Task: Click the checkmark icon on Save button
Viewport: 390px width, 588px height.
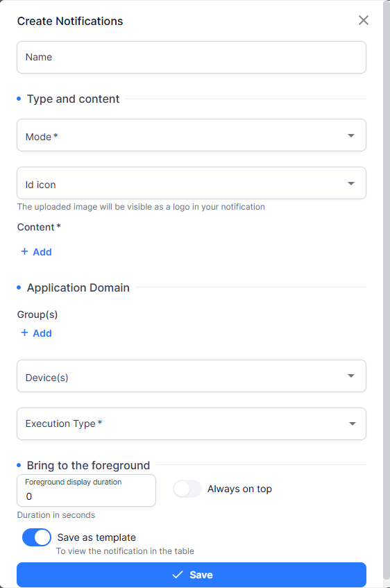Action: click(x=178, y=575)
